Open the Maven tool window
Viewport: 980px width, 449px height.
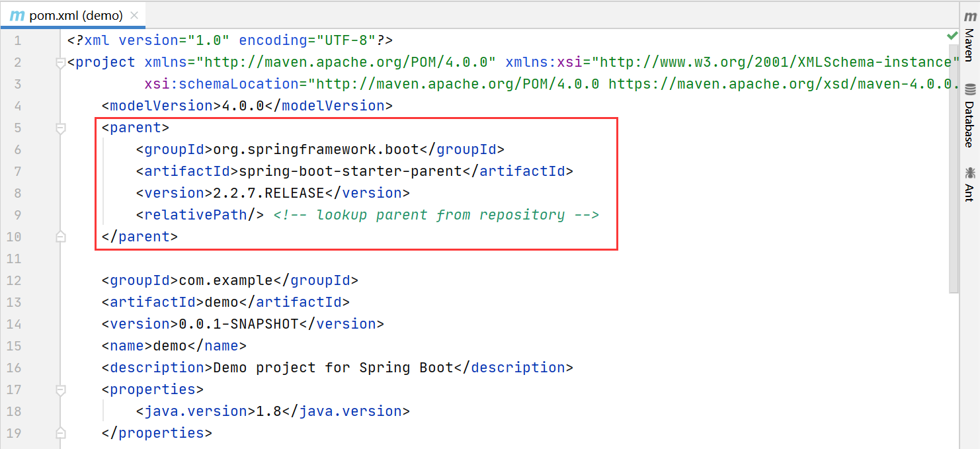[x=970, y=36]
